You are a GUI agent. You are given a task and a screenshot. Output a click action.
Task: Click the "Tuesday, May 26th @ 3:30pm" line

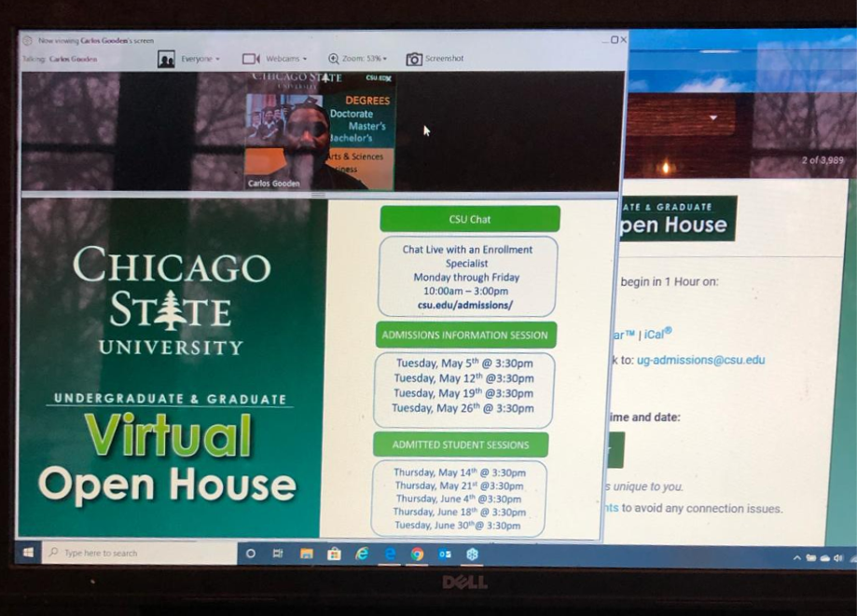click(x=463, y=408)
